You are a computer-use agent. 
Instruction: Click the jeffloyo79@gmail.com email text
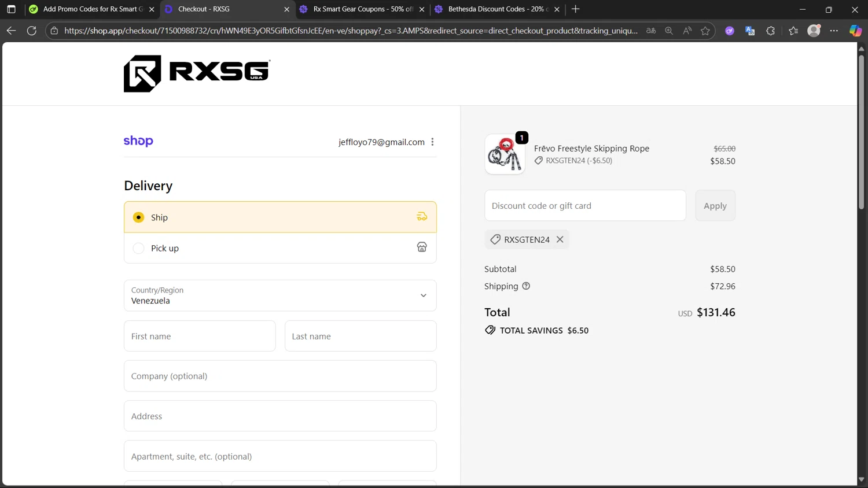(381, 142)
